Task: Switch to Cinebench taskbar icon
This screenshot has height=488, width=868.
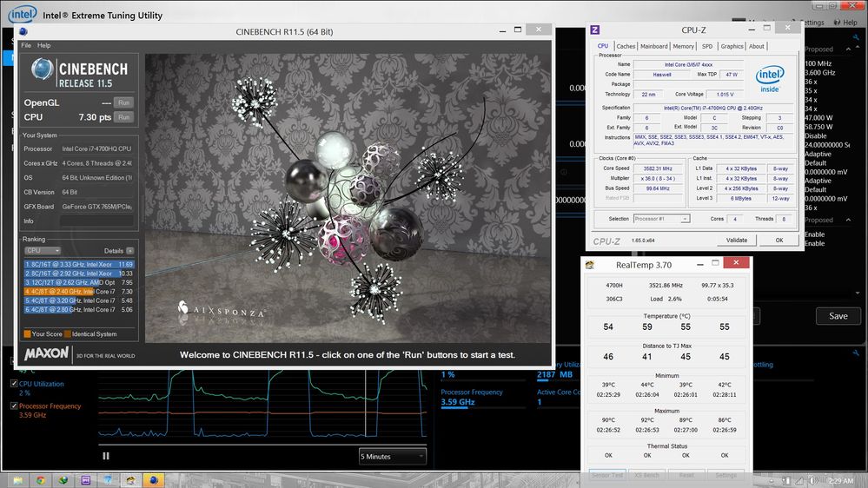Action: click(153, 480)
